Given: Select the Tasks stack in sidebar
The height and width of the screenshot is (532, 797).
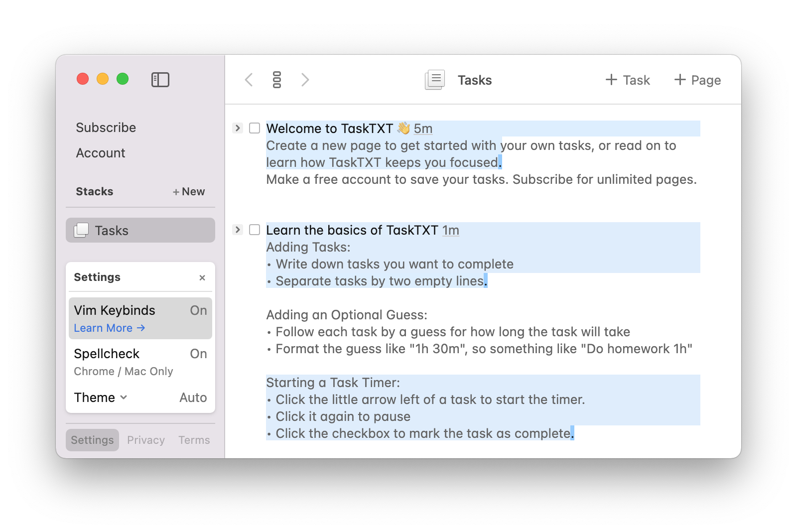Looking at the screenshot, I should (x=140, y=230).
